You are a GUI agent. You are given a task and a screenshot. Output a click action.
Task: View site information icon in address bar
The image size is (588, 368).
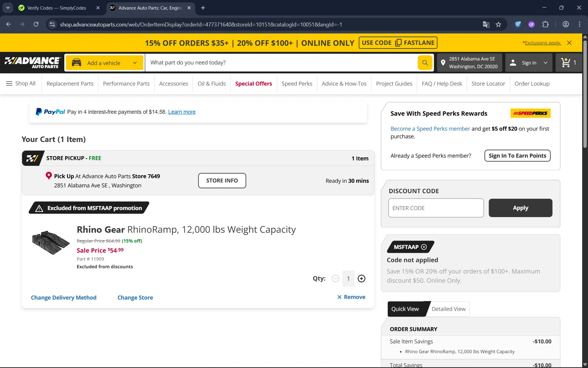click(52, 24)
